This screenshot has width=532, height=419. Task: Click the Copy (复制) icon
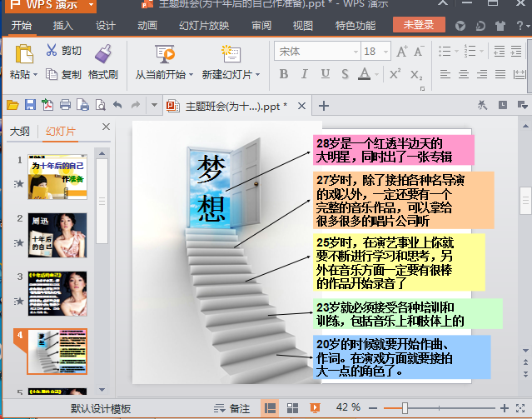(x=52, y=74)
